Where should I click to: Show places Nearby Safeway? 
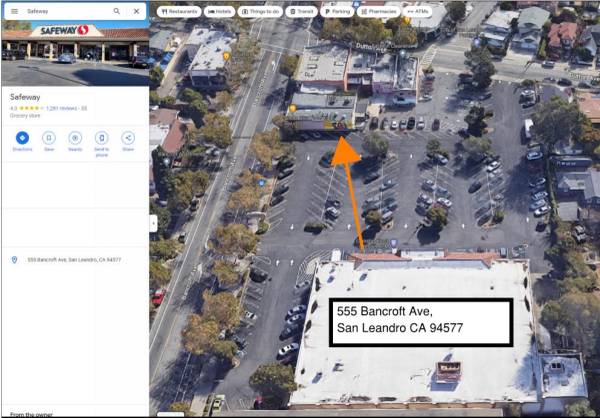point(75,141)
